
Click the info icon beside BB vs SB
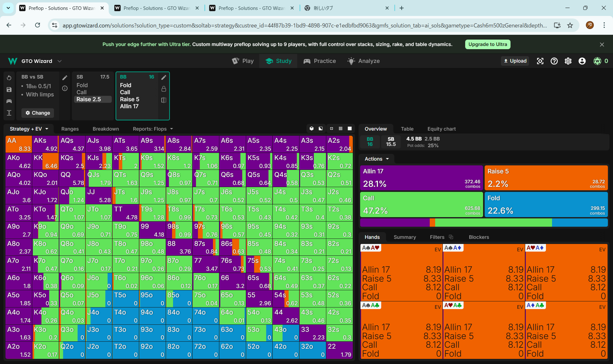point(65,88)
